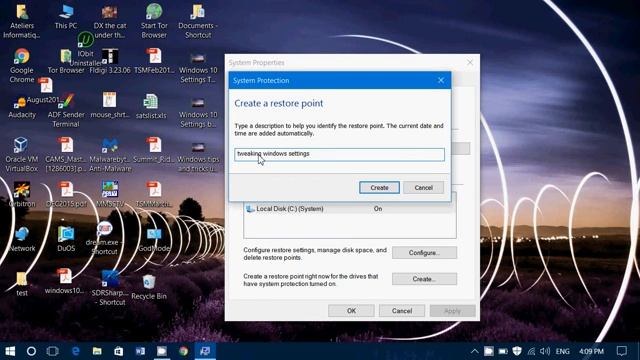
Task: Select IObit Uninstaller desktop icon
Action: [x=85, y=50]
